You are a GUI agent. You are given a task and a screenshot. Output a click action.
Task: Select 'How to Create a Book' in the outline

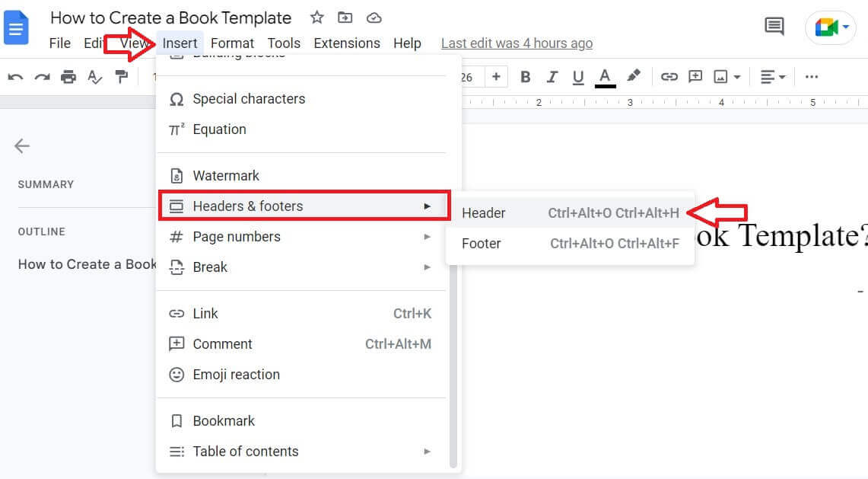(x=86, y=263)
